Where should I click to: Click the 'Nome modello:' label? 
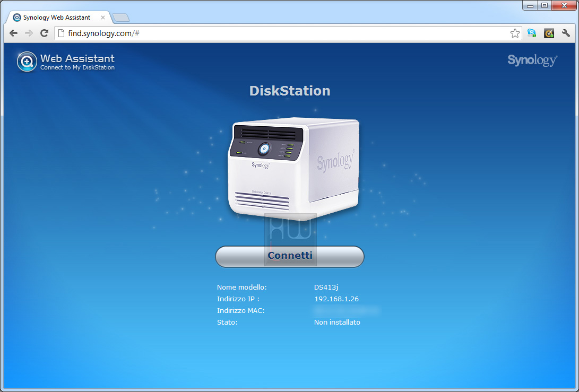(x=242, y=287)
